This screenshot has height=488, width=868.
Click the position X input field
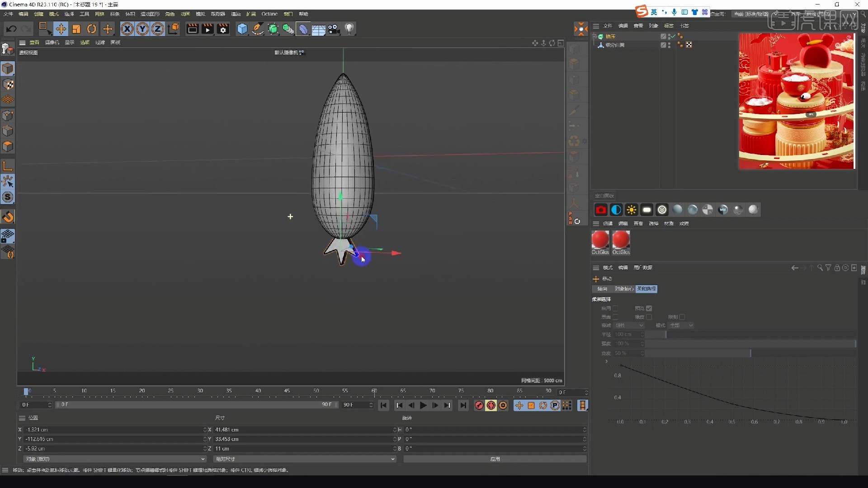click(x=115, y=430)
